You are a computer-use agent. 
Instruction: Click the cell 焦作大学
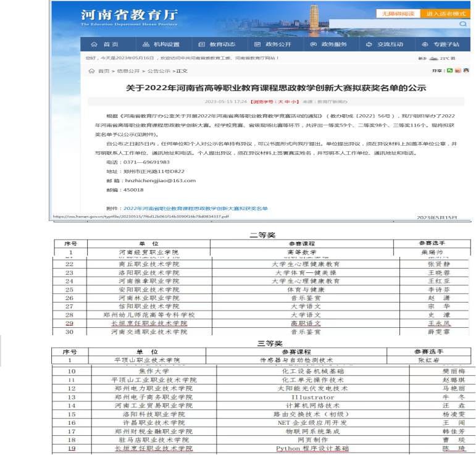pyautogui.click(x=154, y=371)
